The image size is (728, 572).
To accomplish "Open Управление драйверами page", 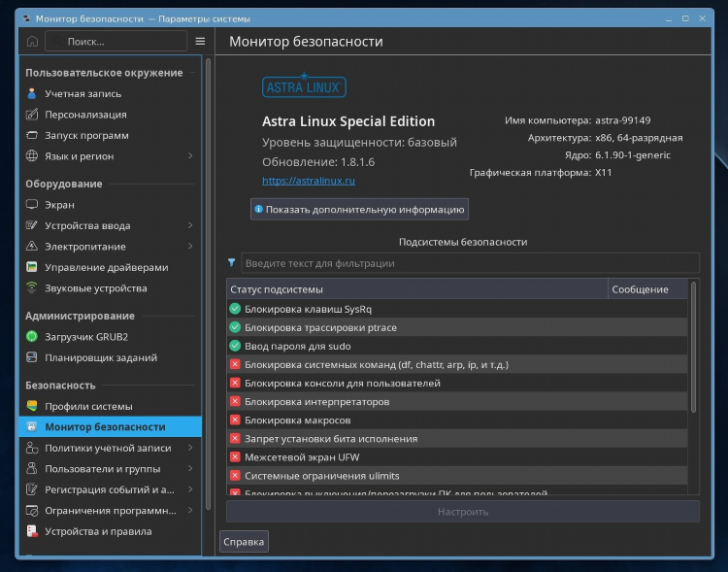I will click(x=111, y=267).
